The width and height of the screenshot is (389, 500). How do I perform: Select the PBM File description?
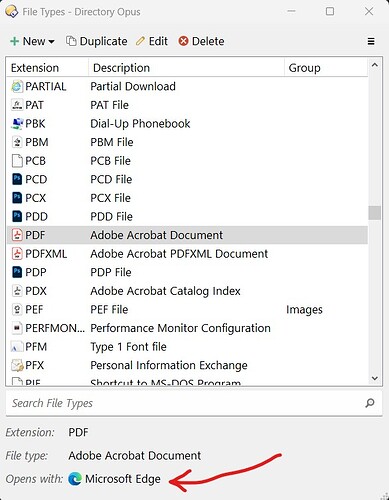click(x=112, y=142)
